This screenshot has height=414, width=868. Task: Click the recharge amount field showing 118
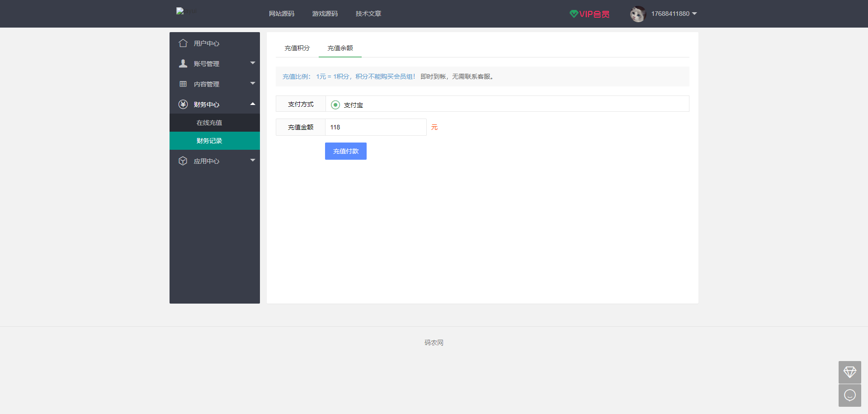(376, 127)
